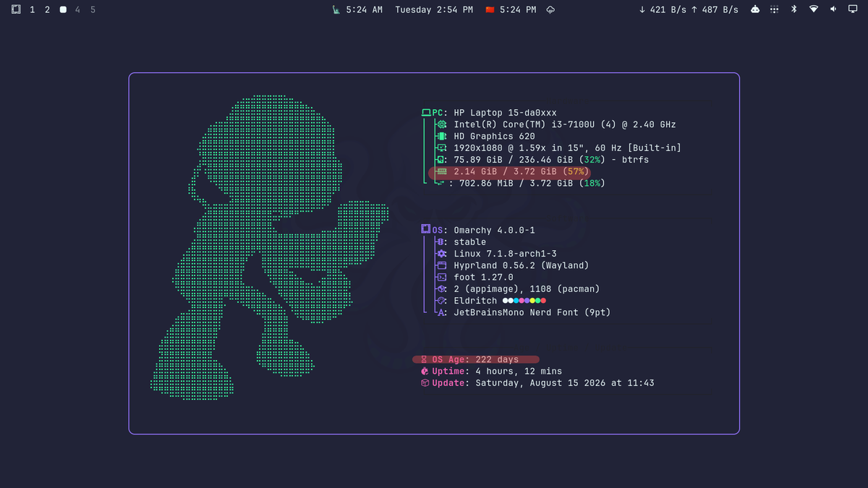Click the font A icon
This screenshot has width=868, height=488.
[441, 312]
